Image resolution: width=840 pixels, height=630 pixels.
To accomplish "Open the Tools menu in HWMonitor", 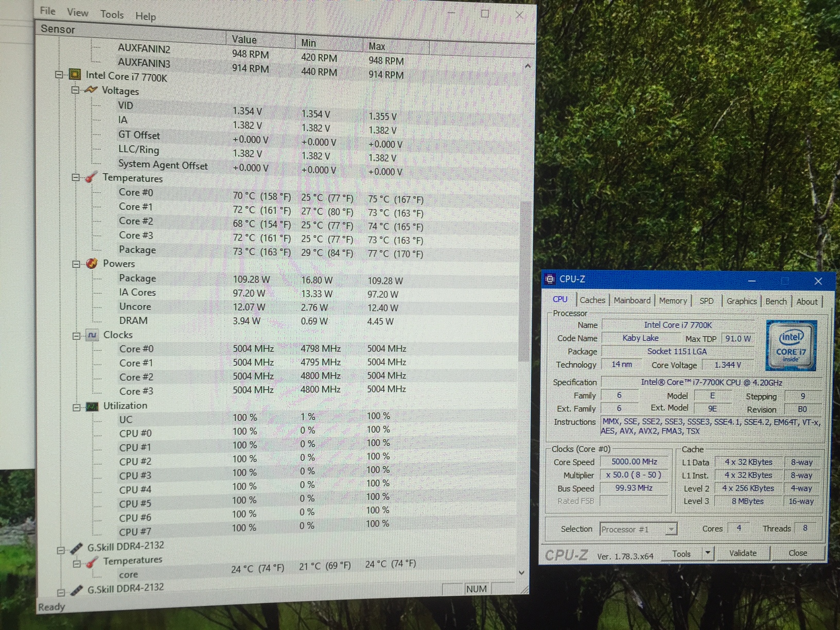I will pyautogui.click(x=112, y=14).
